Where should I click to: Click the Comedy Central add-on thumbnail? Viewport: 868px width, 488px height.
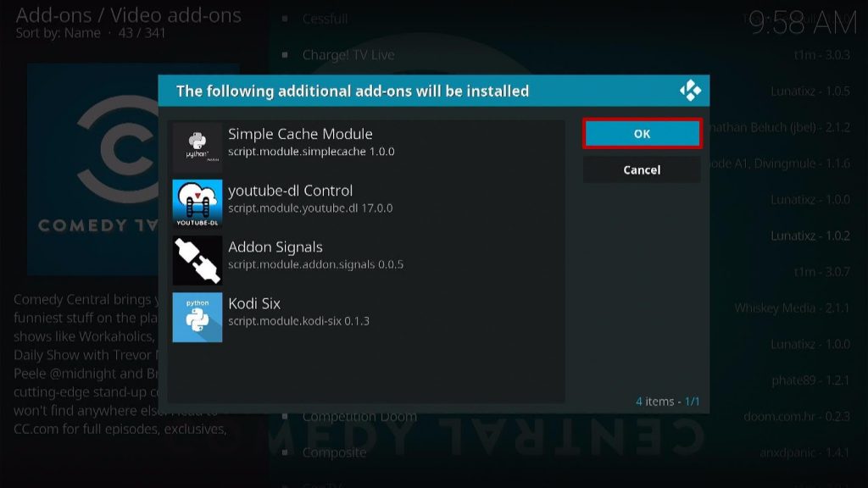(x=93, y=169)
